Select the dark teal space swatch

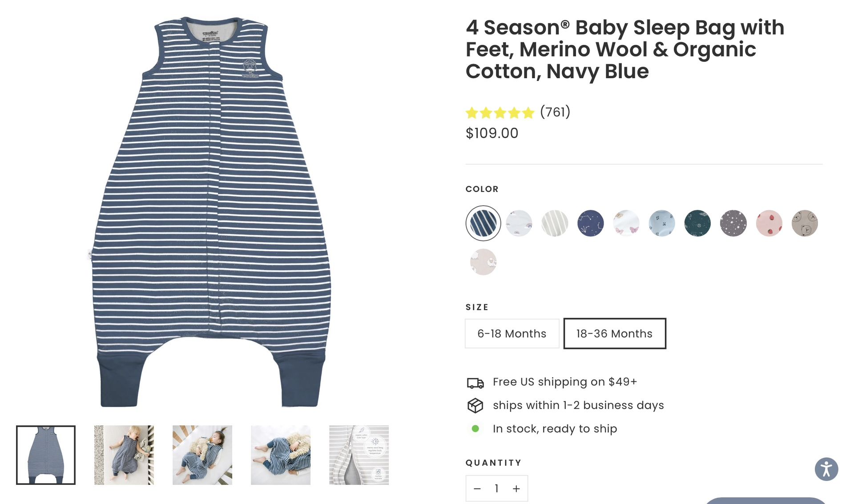(x=697, y=223)
